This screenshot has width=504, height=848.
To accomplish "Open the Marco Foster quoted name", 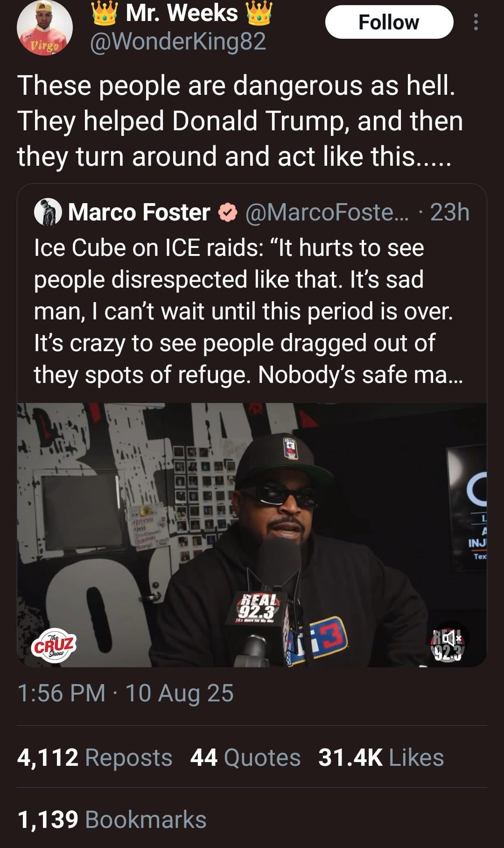I will pyautogui.click(x=139, y=212).
